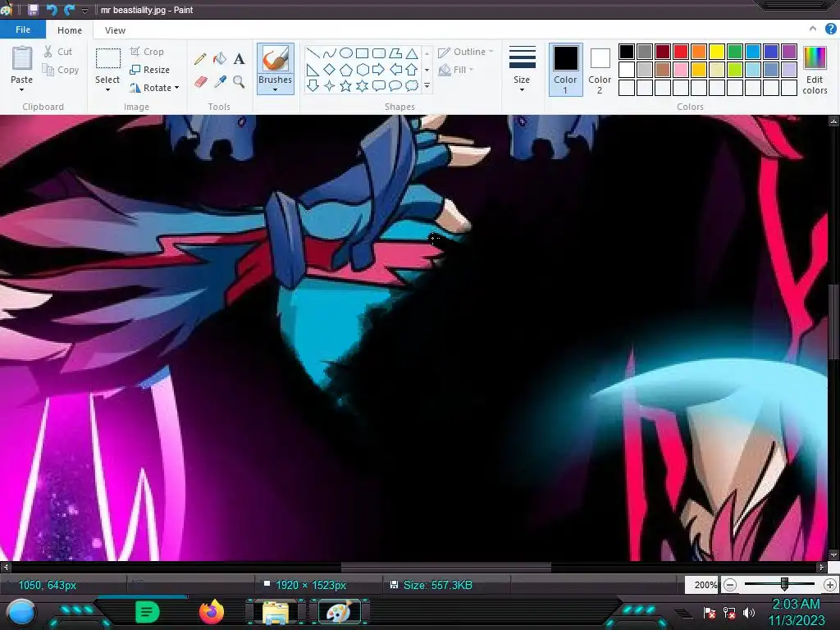Open the Size dropdown

522,90
